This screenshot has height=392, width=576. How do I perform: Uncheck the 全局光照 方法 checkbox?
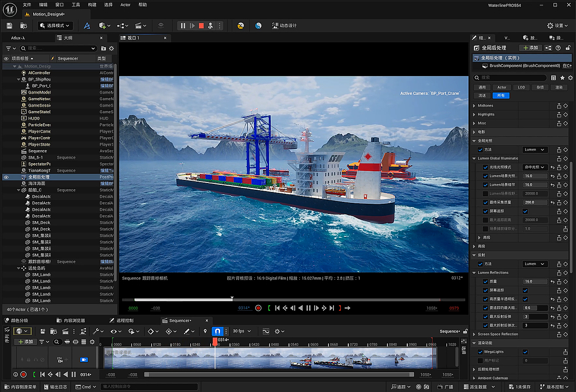click(x=480, y=150)
